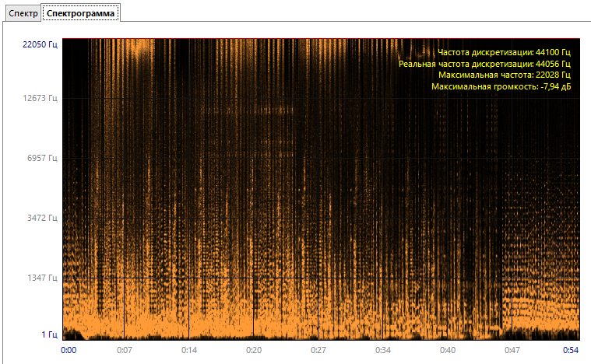Click the 1 Гц frequency axis label
This screenshot has height=364, width=591.
point(49,334)
